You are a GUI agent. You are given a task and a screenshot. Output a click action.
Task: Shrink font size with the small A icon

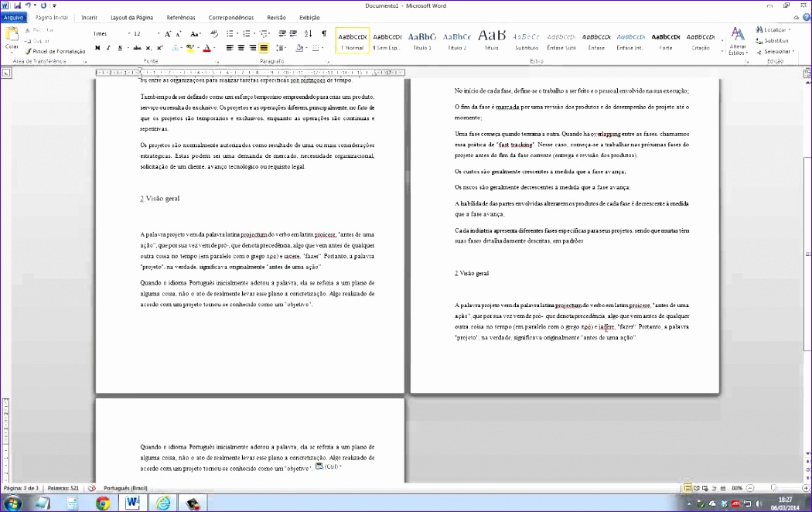179,34
